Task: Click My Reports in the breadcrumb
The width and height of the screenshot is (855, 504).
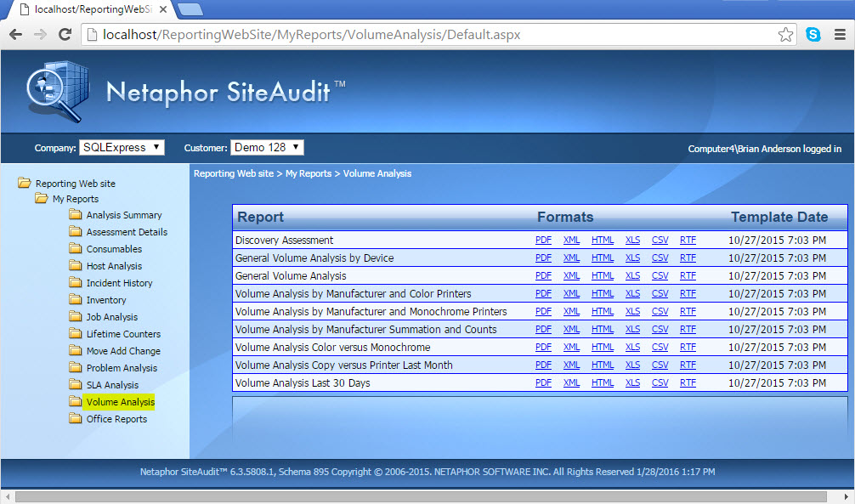Action: 308,173
